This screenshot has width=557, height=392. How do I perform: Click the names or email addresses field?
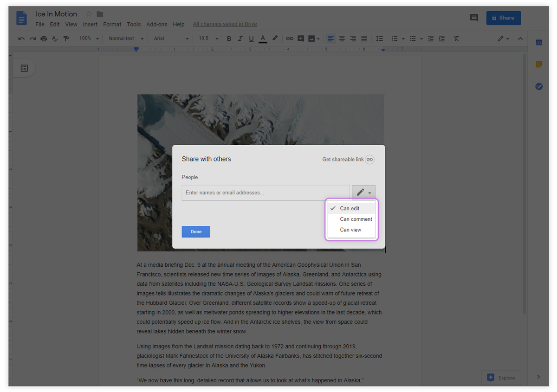pyautogui.click(x=266, y=193)
